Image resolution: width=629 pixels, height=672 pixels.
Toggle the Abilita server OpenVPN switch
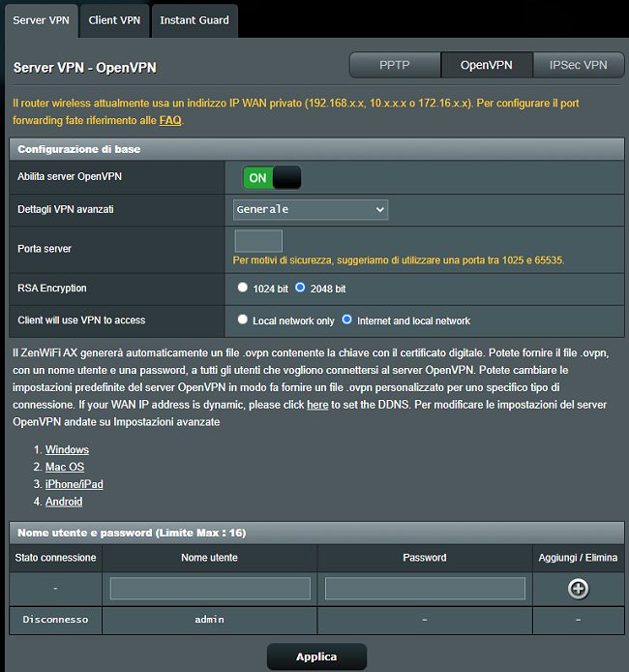(272, 178)
